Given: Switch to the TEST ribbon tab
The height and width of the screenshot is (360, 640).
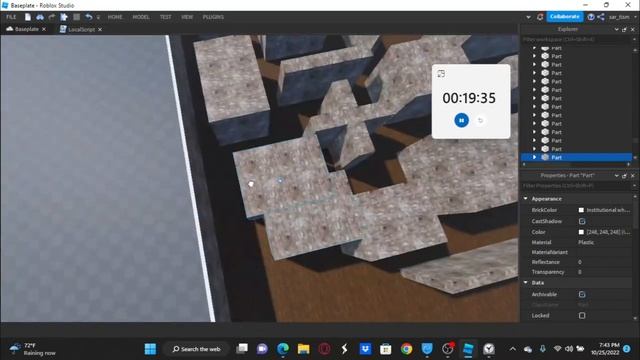Looking at the screenshot, I should click(165, 17).
